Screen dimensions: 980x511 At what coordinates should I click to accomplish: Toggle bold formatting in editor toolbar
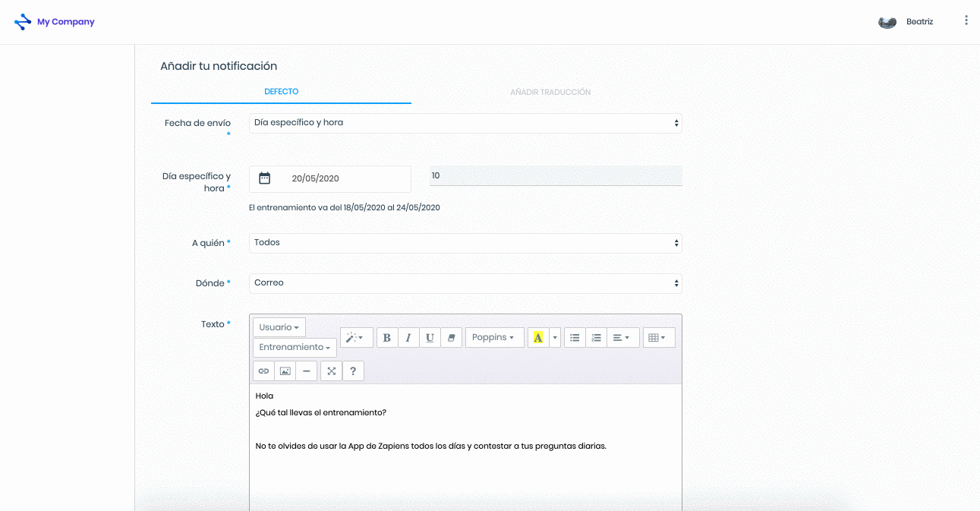(387, 338)
